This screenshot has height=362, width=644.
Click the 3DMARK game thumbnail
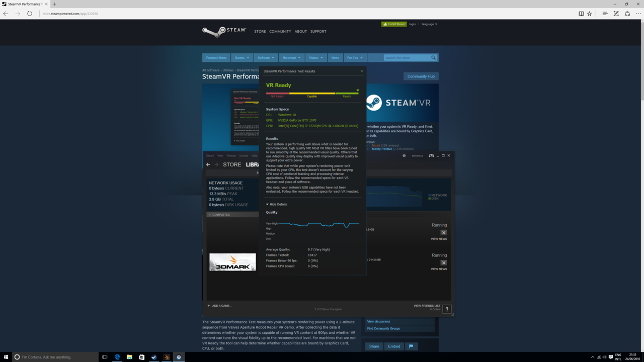point(232,262)
